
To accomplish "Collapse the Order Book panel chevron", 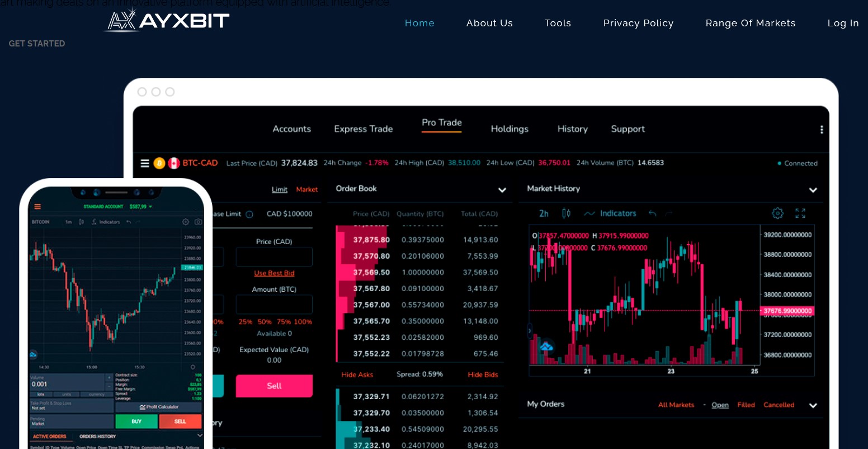I will [502, 190].
